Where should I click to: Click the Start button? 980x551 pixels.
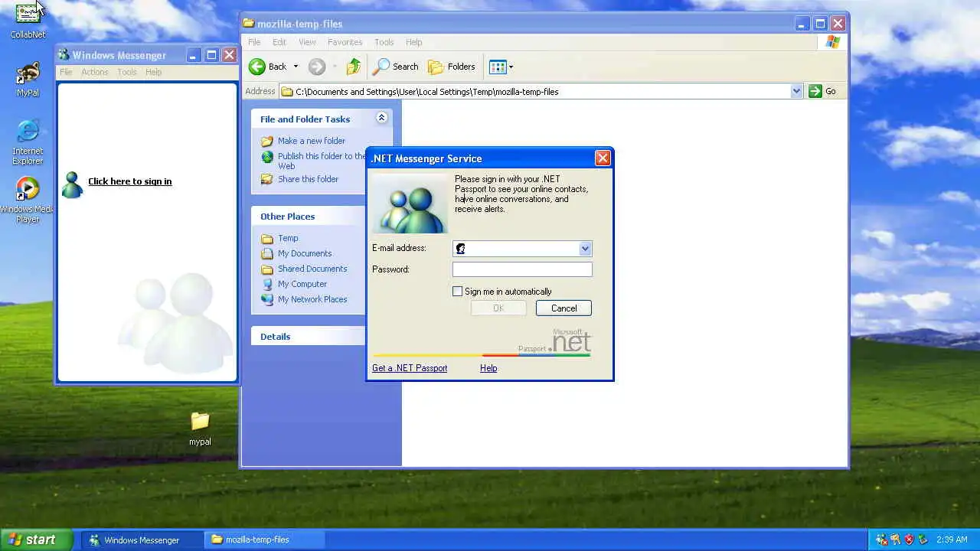[x=37, y=540]
